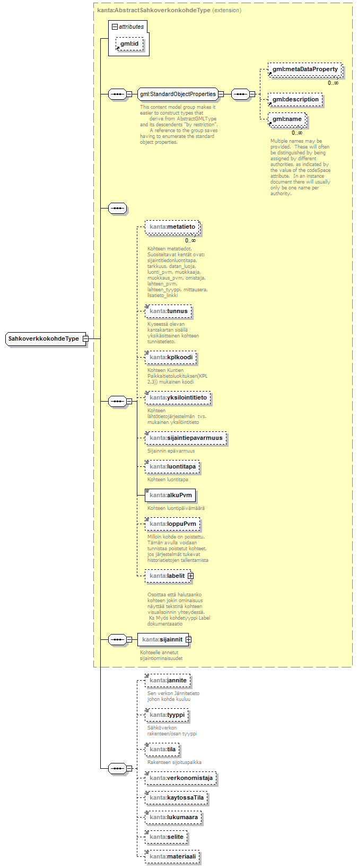
Task: Click sequence compositor grouping kanta:jannite elements
Action: coord(117,768)
